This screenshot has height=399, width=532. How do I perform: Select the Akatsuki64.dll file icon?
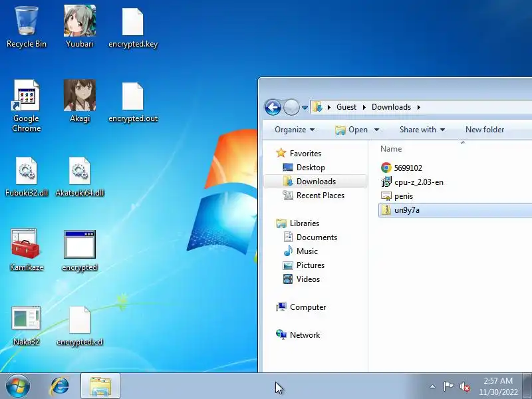pyautogui.click(x=79, y=177)
